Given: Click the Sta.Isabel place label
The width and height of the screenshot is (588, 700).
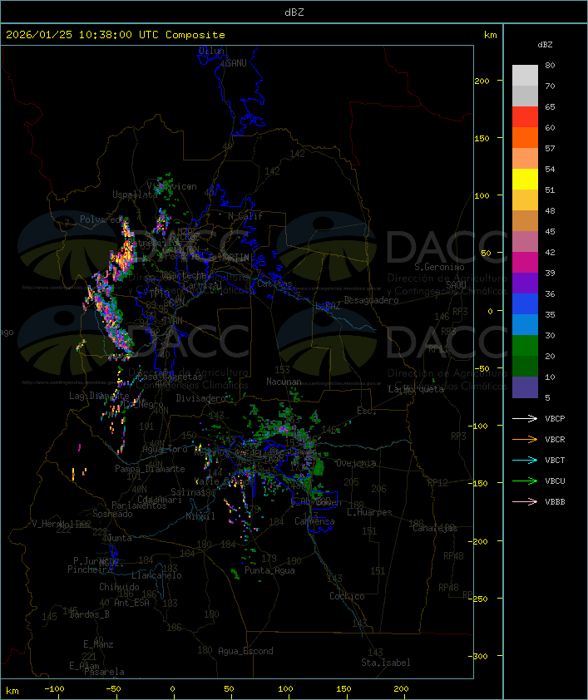Looking at the screenshot, I should click(x=385, y=663).
